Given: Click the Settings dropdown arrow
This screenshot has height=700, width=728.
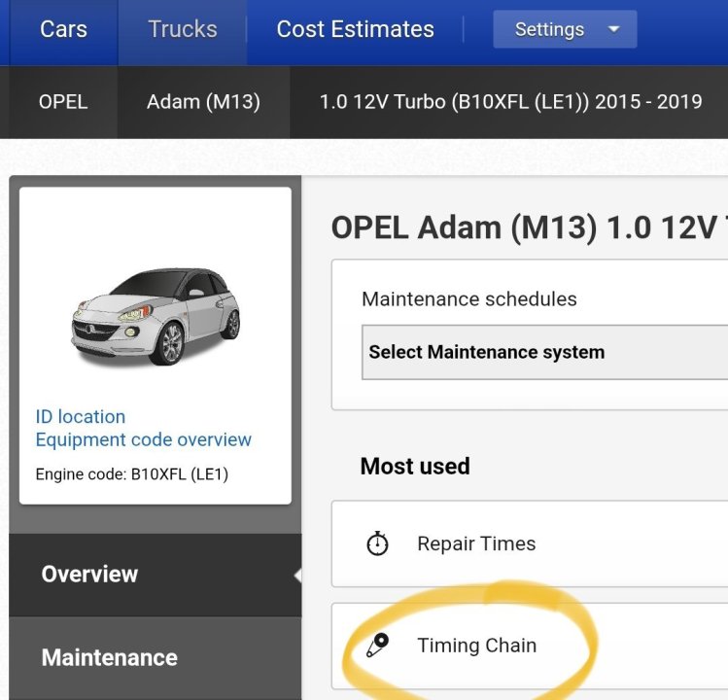Looking at the screenshot, I should click(x=613, y=29).
